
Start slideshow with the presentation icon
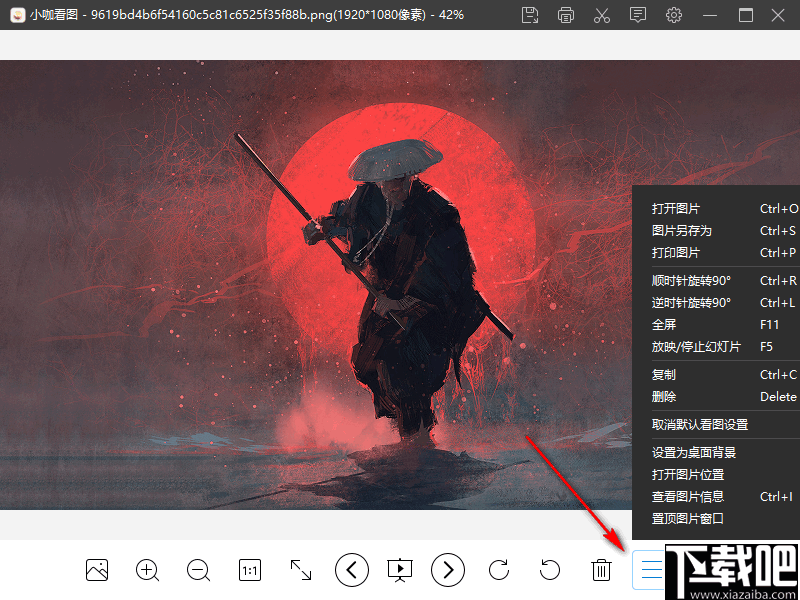(400, 570)
